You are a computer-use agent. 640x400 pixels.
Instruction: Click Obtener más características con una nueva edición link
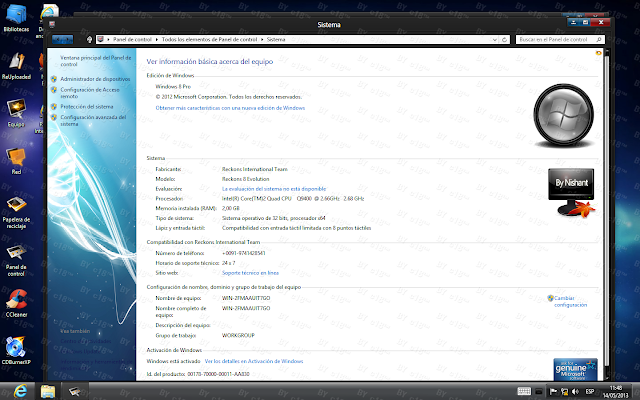pos(230,108)
